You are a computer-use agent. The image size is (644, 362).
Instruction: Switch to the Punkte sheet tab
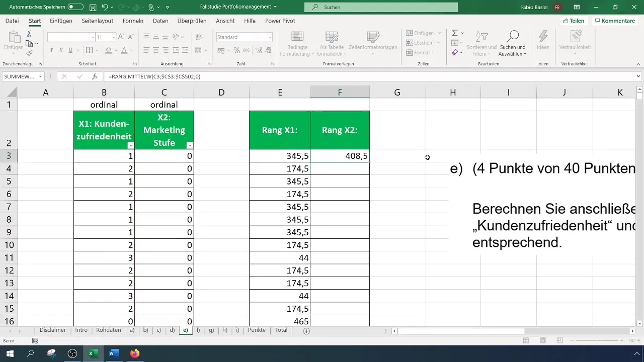pyautogui.click(x=257, y=330)
